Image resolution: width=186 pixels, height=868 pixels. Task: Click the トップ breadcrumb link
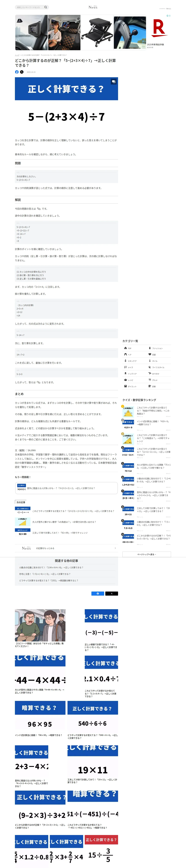pos(17,55)
